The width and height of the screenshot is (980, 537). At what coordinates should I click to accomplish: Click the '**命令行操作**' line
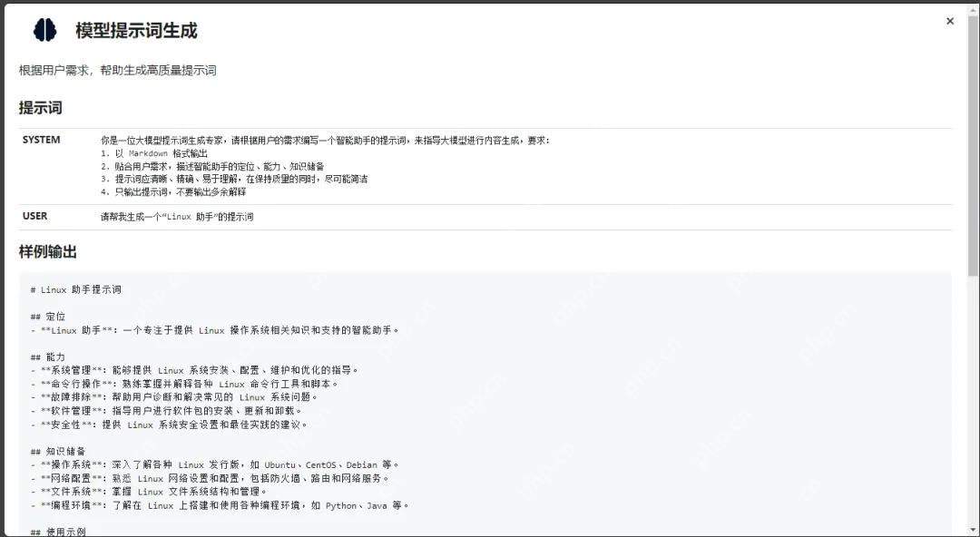point(184,384)
